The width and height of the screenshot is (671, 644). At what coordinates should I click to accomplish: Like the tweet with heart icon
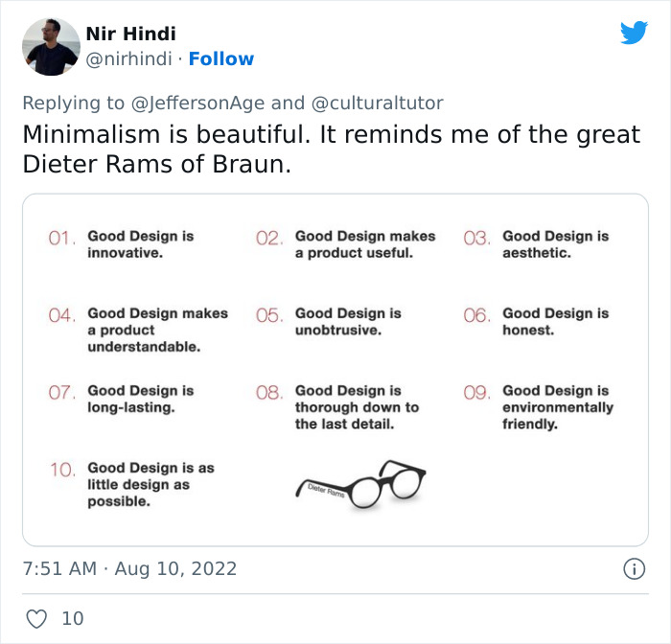(x=37, y=618)
